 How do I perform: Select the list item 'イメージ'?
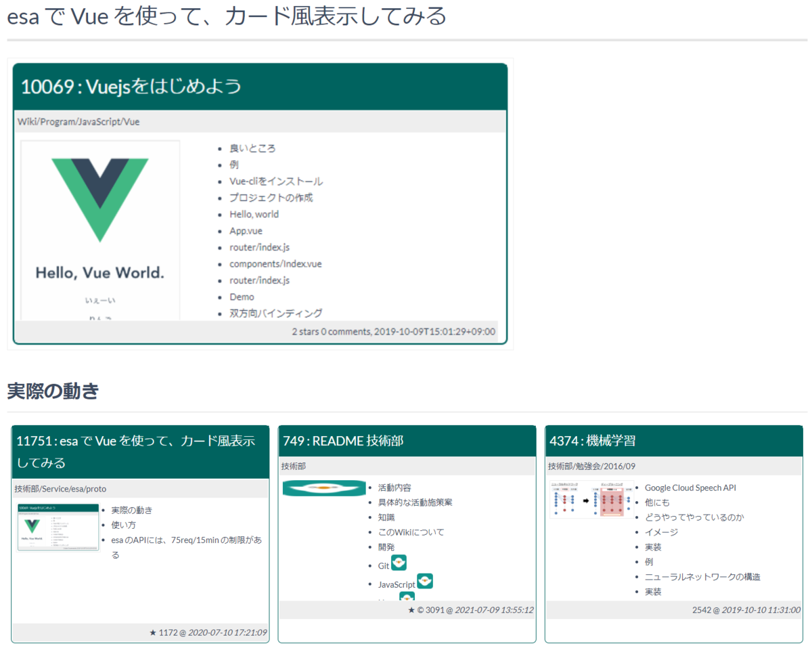point(661,532)
